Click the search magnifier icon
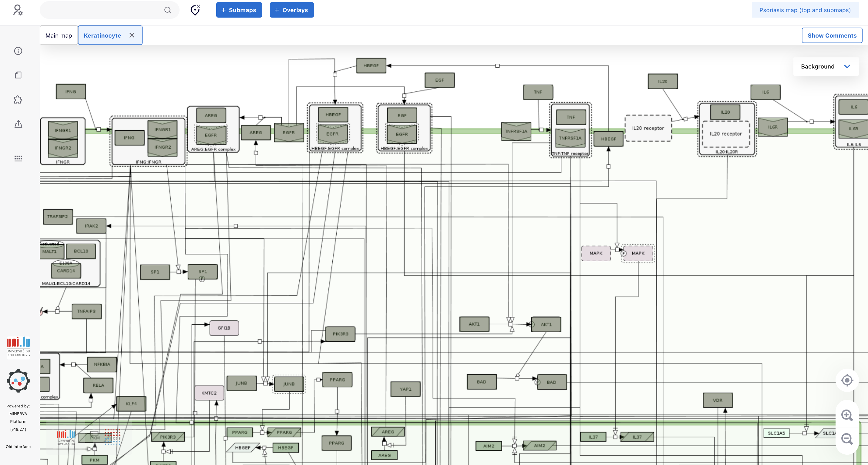 [x=167, y=10]
